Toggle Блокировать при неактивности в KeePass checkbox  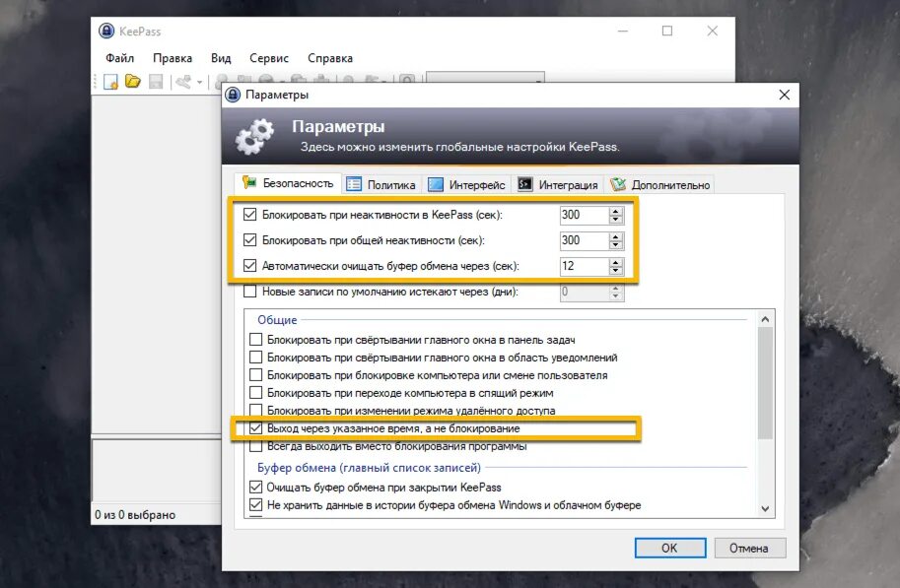[249, 215]
